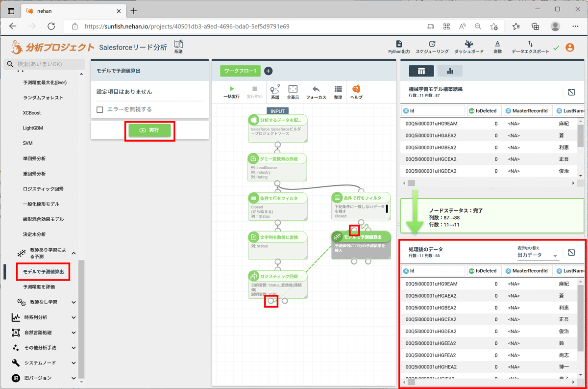Collapse the 教師あり学習による予測 section

click(73, 253)
